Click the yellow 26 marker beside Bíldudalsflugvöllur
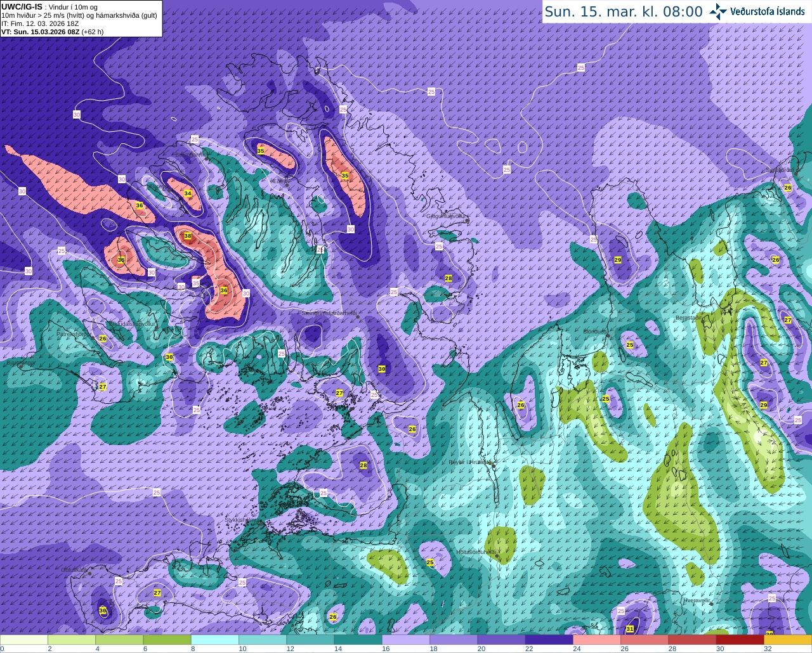The width and height of the screenshot is (812, 653). 103,338
